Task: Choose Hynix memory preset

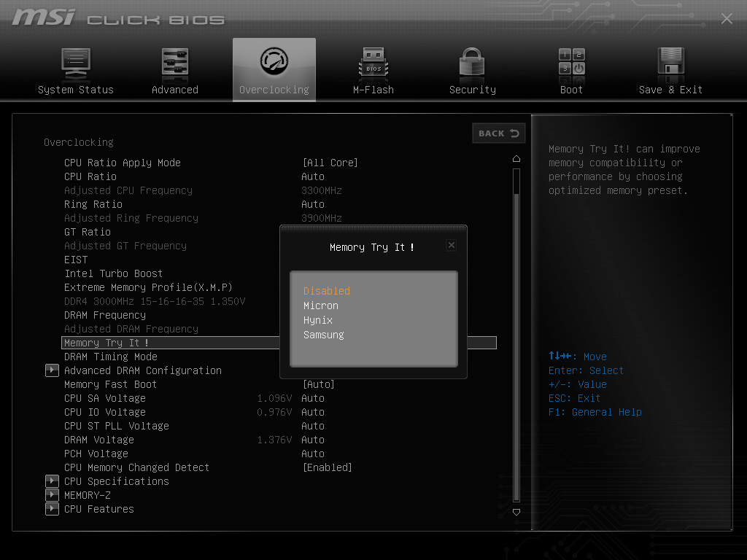Action: coord(318,321)
